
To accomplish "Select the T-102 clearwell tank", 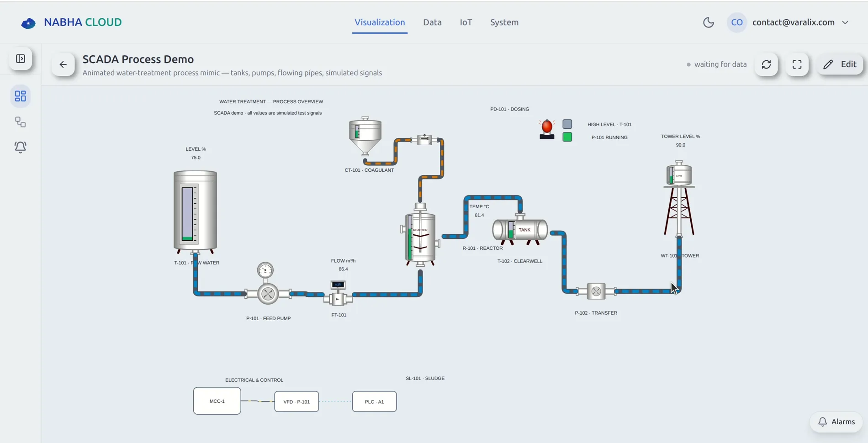I will pos(520,230).
